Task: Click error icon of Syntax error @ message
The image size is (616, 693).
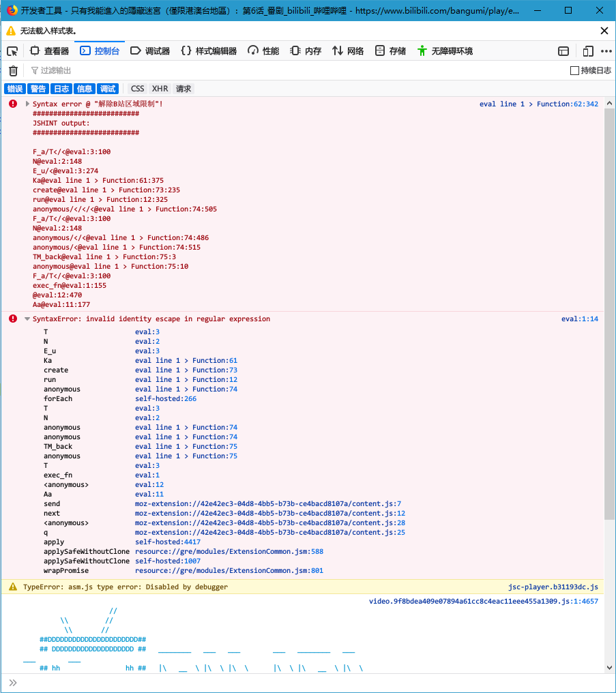Action: (13, 104)
